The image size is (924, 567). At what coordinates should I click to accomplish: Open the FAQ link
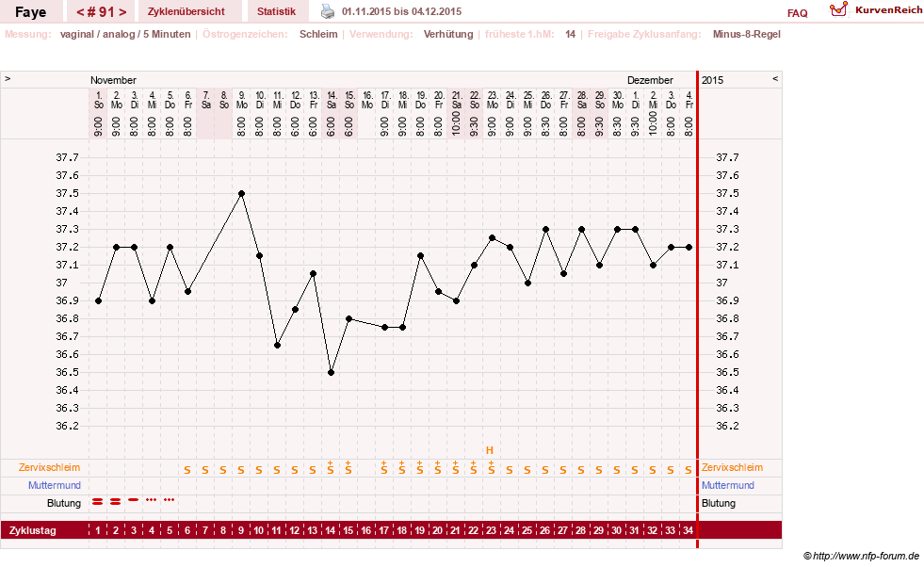pos(797,13)
